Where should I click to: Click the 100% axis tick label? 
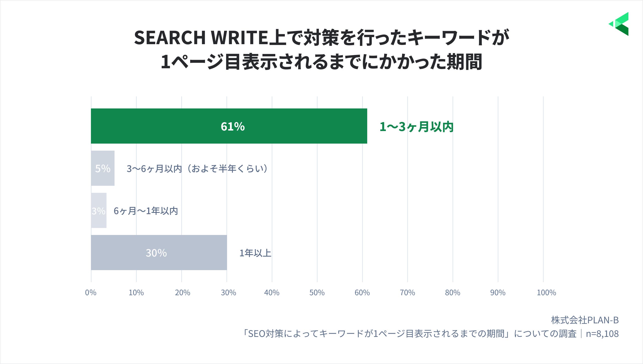pos(546,292)
